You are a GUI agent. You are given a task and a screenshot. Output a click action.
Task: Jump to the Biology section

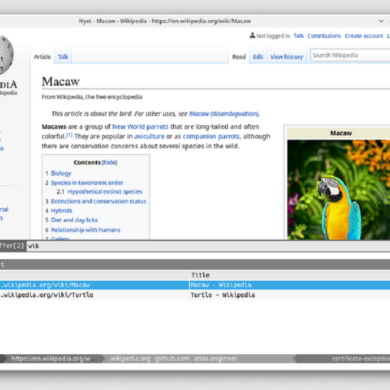[61, 173]
